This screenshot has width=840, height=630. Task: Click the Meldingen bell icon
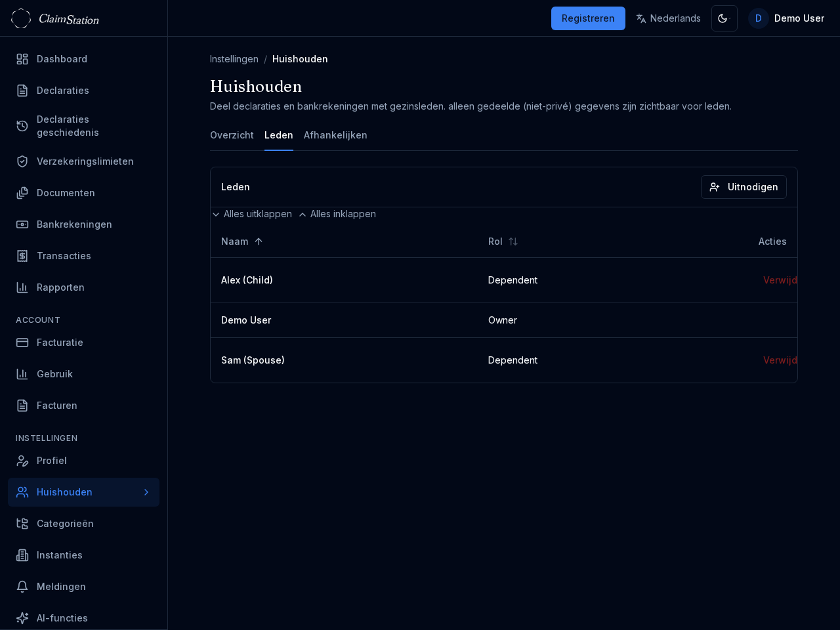22,587
